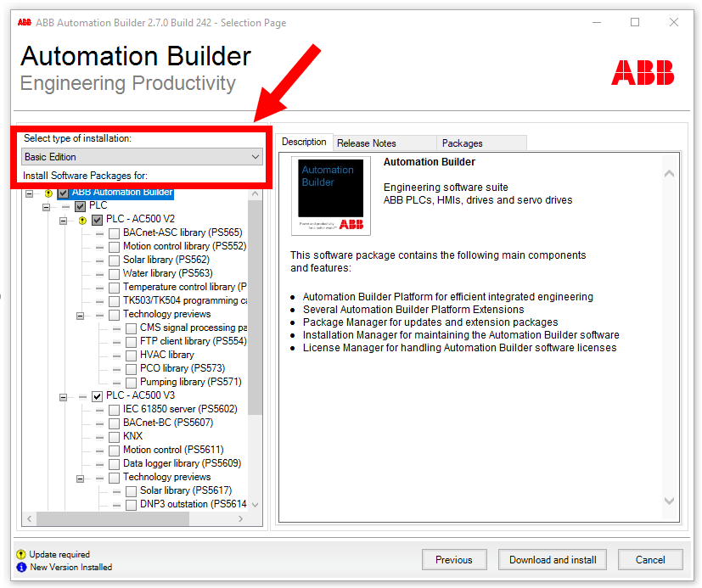Collapse the PLC - AC500 V2 tree node

64,220
